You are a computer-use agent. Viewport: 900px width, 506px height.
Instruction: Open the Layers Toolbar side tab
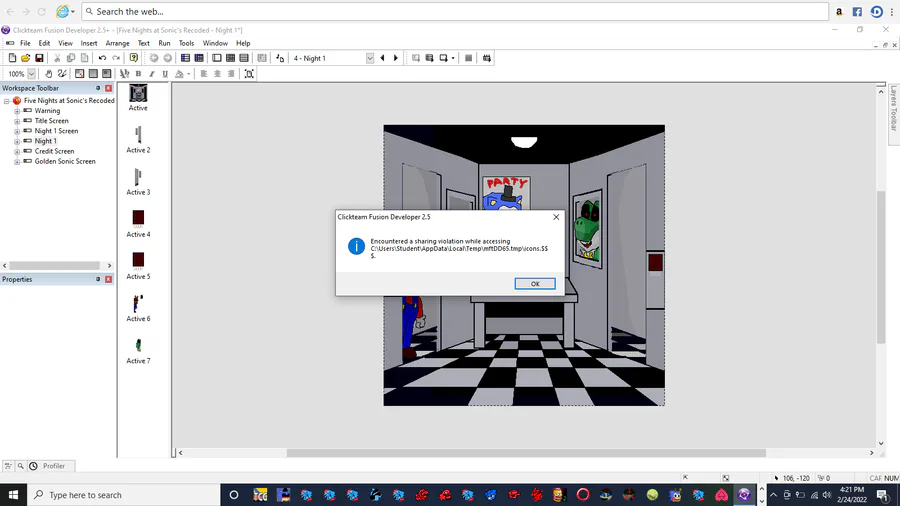pos(894,108)
